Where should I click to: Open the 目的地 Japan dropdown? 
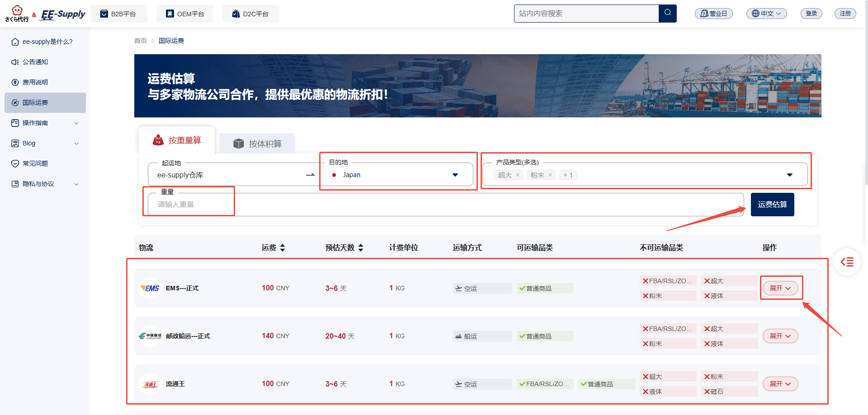pos(396,175)
